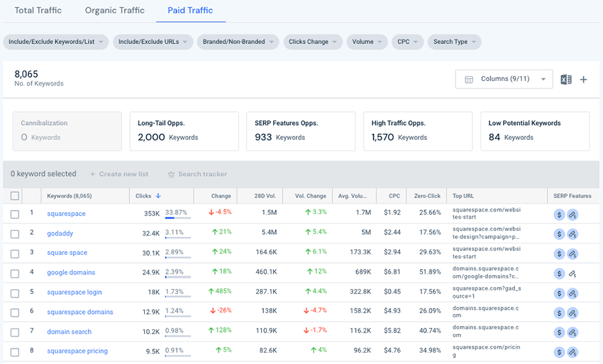Open the Volume filter dropdown
This screenshot has height=364, width=603.
coord(367,42)
